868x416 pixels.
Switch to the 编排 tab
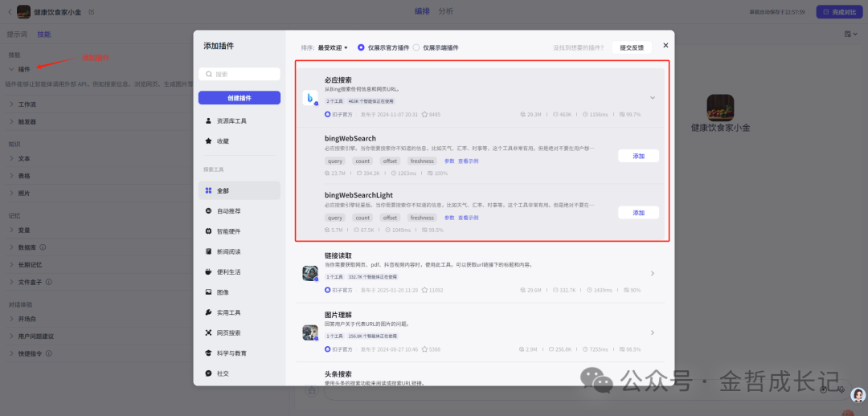423,11
